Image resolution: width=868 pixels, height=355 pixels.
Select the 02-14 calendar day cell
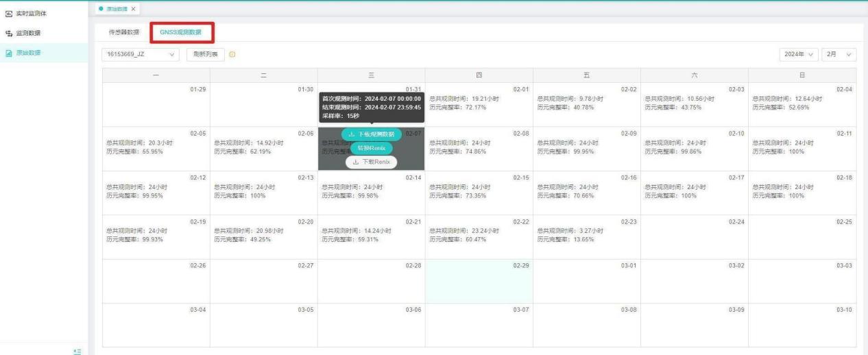point(371,193)
